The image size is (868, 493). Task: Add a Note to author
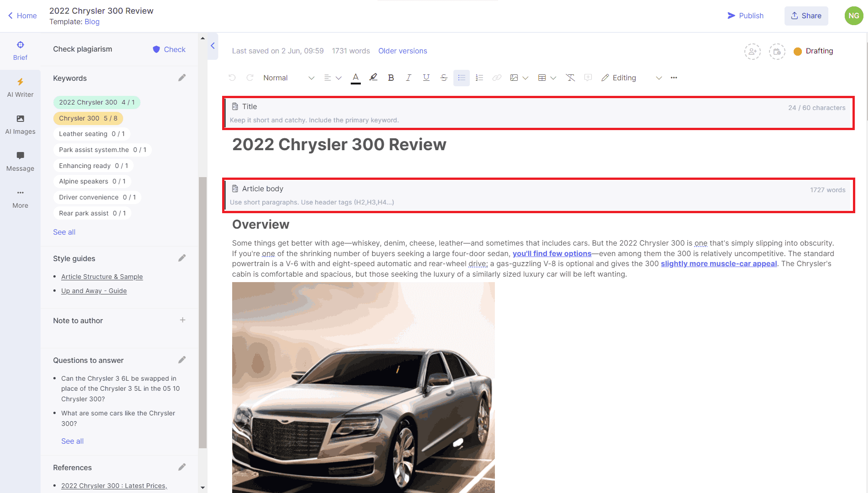coord(182,320)
